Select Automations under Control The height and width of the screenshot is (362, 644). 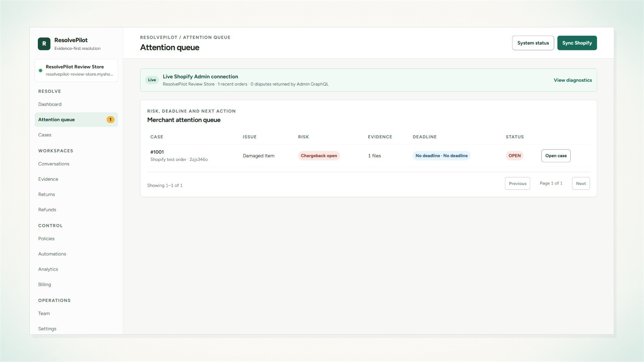(52, 254)
